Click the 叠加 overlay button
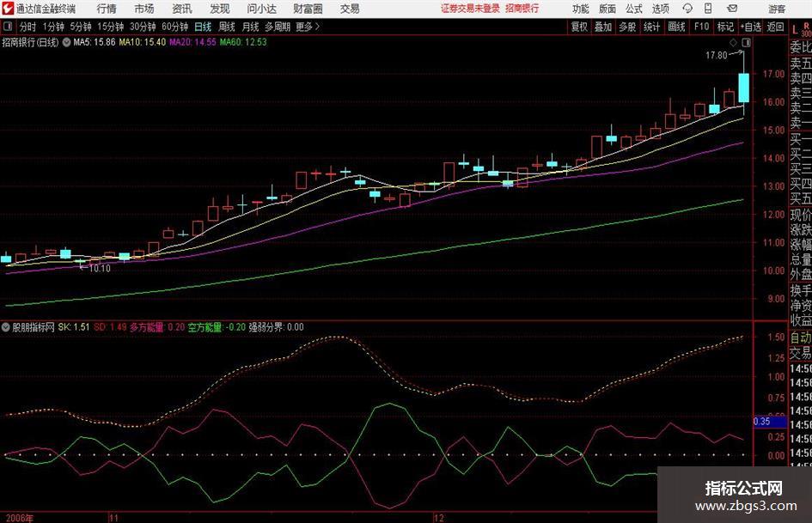The width and height of the screenshot is (812, 523). [603, 27]
